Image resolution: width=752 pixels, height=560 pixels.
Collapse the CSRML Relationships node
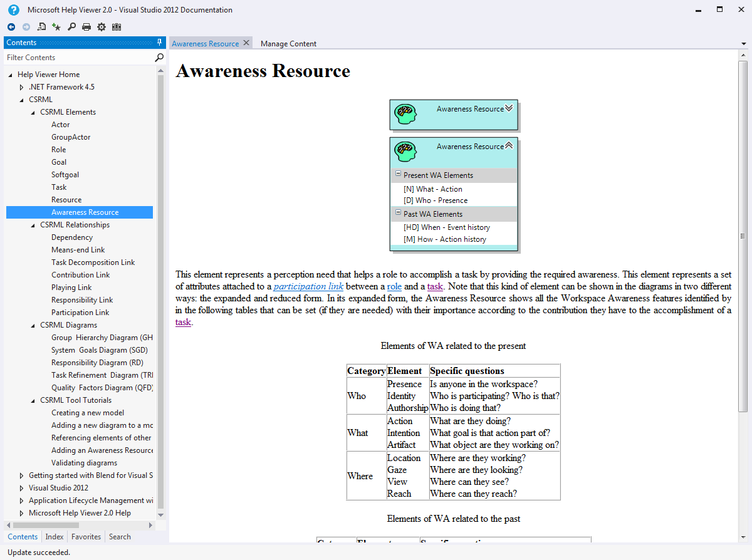click(33, 225)
